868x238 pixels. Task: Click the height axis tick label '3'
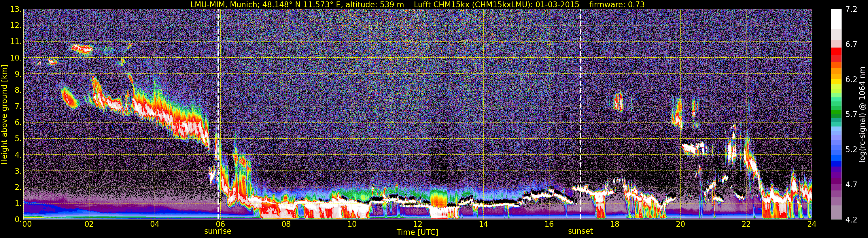pos(18,171)
